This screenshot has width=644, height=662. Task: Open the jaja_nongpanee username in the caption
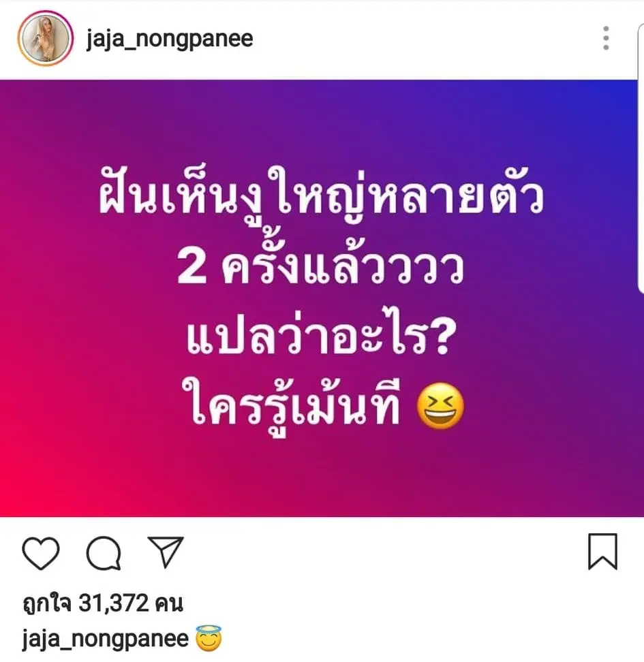pos(105,638)
